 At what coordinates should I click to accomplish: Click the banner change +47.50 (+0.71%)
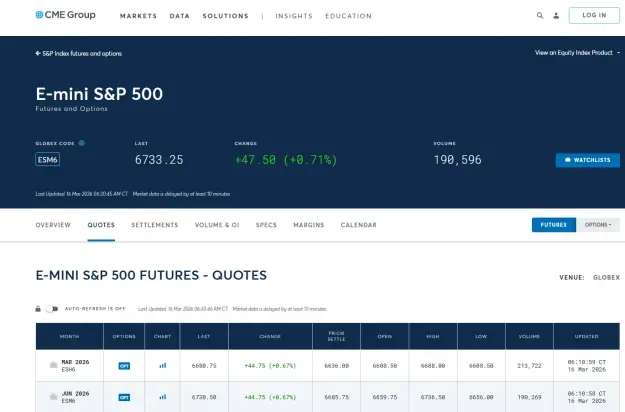286,160
